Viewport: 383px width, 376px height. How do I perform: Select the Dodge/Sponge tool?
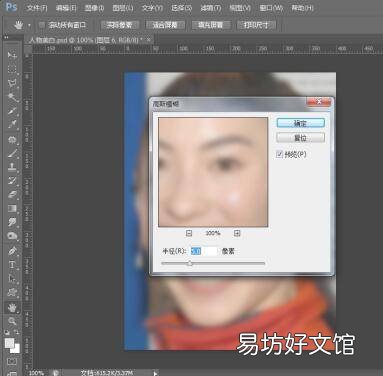point(12,236)
